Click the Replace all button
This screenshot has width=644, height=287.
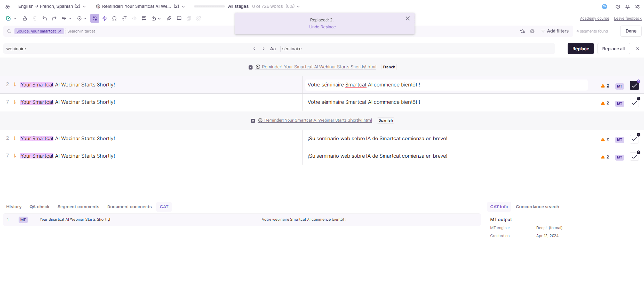(x=613, y=49)
